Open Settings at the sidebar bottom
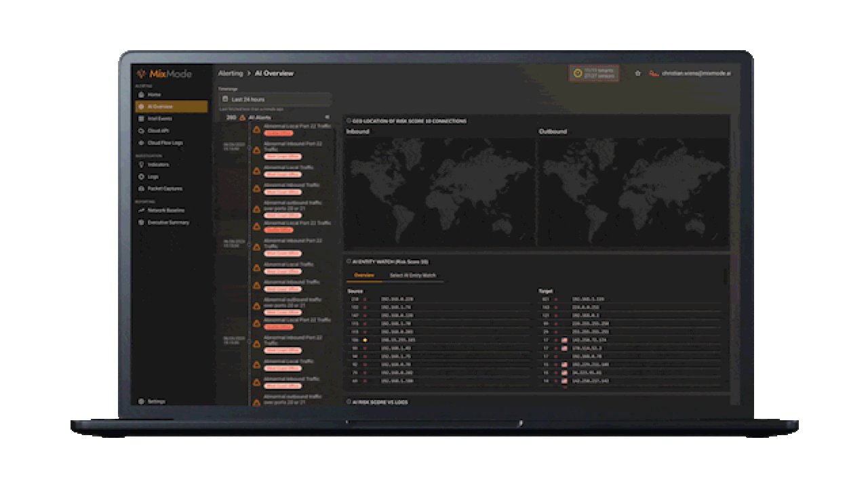Screen dimensions: 868x488 156,401
